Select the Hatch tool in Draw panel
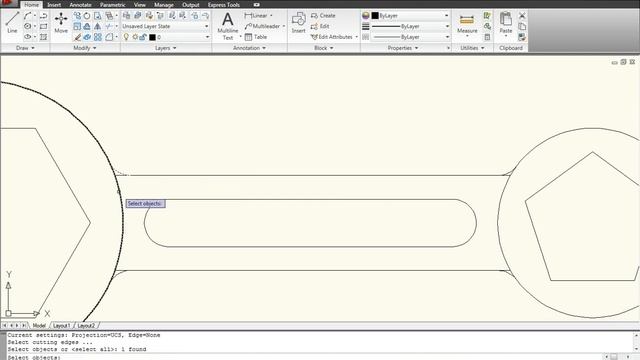Viewport: 640px width, 360px height. pos(44,37)
